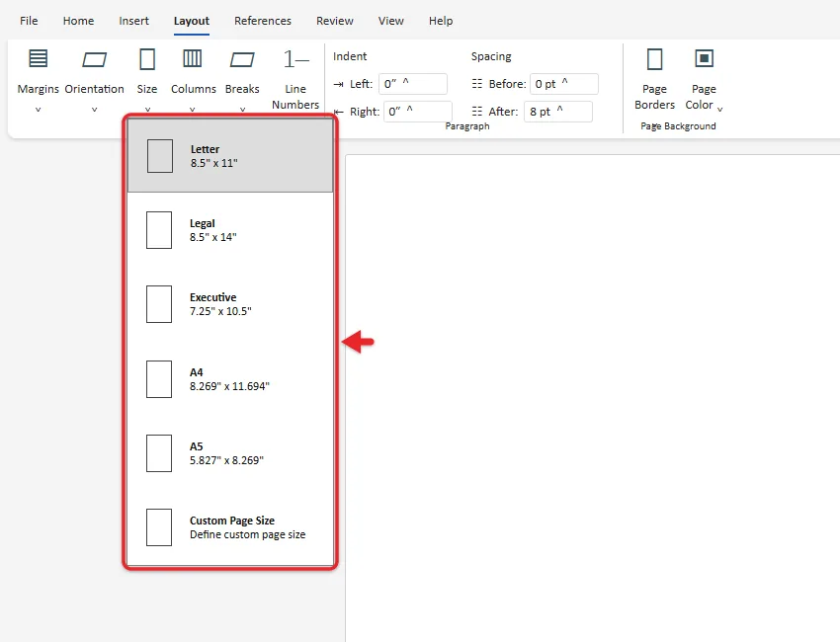Viewport: 840px width, 642px height.
Task: Click the Indent Left input field
Action: (413, 84)
